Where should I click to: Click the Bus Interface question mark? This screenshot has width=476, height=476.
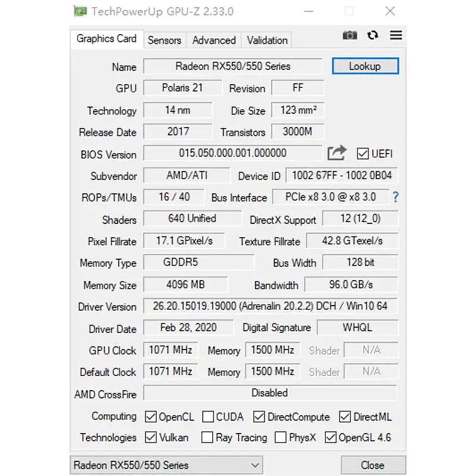395,198
